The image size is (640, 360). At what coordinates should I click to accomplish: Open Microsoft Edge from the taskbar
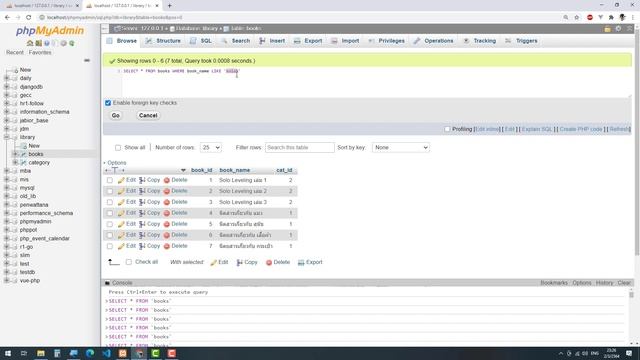(90, 353)
